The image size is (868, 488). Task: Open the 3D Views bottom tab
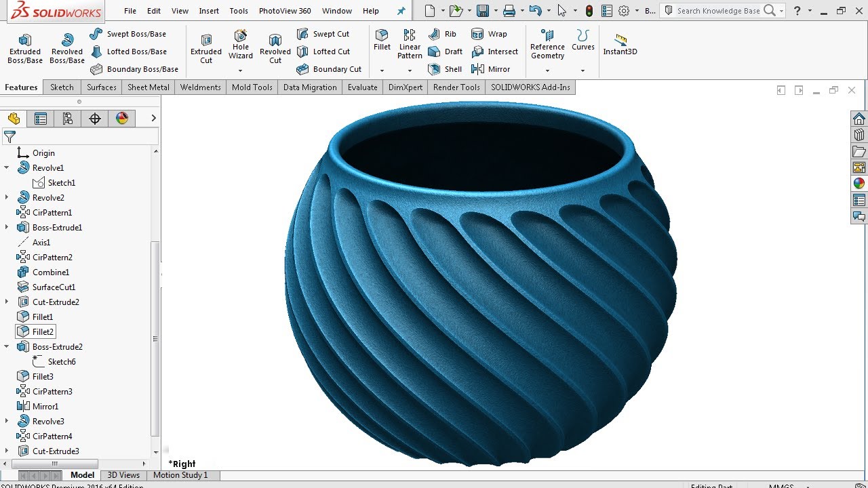pos(123,475)
